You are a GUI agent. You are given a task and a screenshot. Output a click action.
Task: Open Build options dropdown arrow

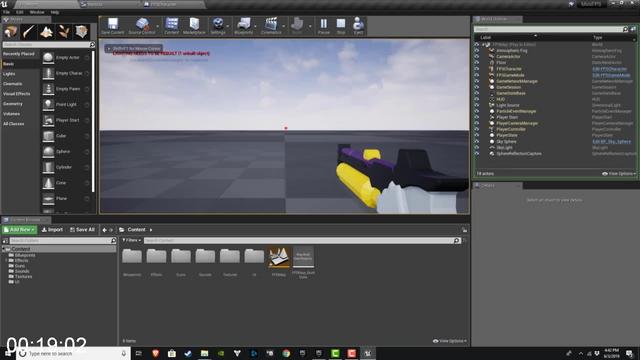310,27
